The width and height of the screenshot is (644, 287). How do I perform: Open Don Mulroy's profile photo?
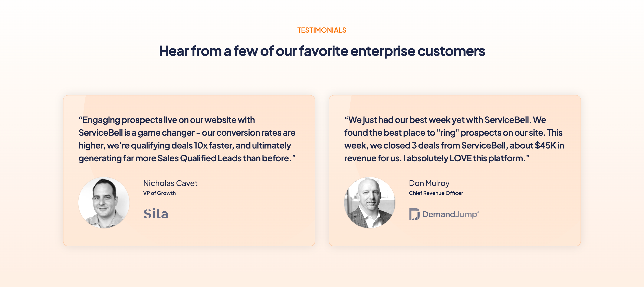(369, 203)
